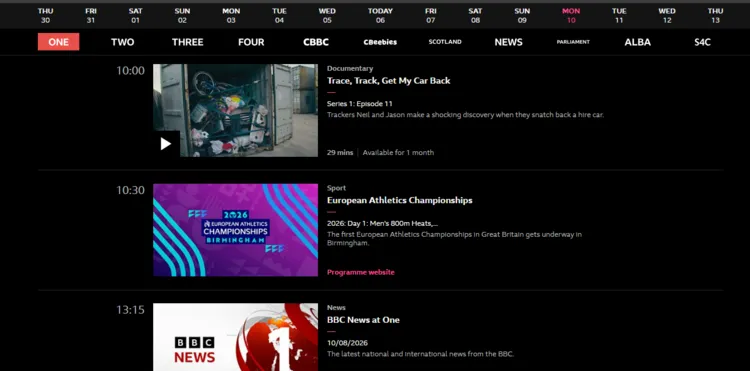This screenshot has width=750, height=371.
Task: Click Trace, Track, Get My Car Back title
Action: pos(388,81)
